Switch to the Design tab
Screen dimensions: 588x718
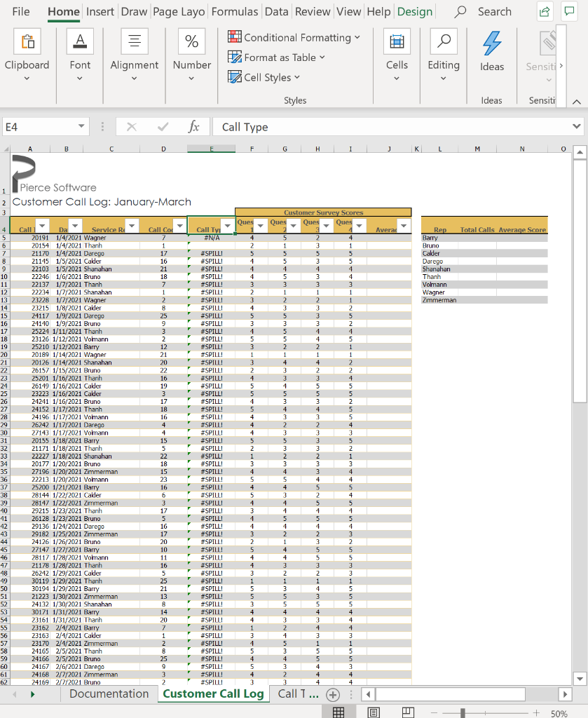pos(415,11)
